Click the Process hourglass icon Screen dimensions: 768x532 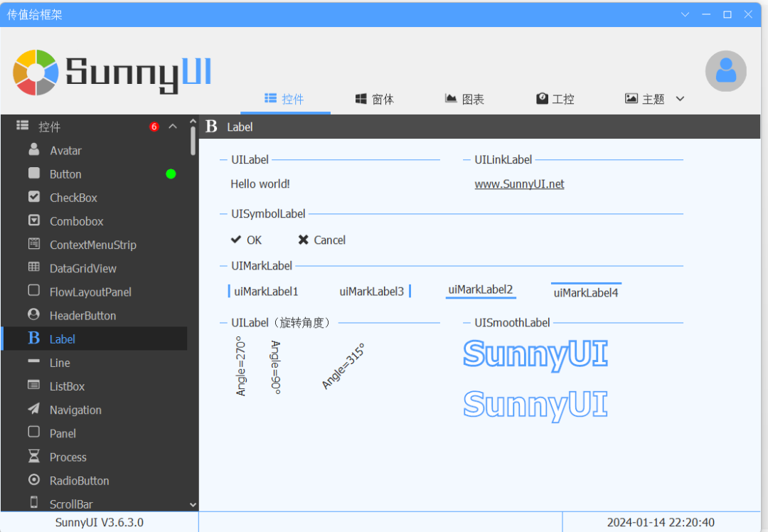(34, 456)
